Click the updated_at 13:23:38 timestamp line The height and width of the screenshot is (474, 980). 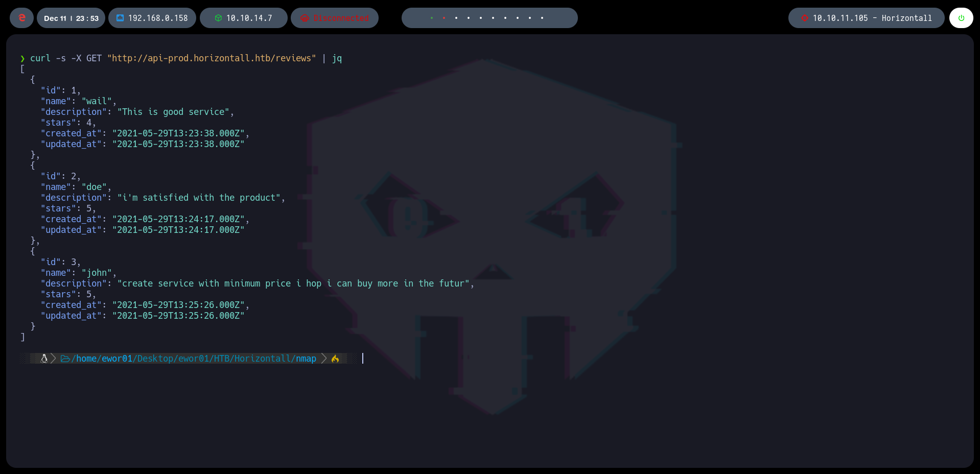[143, 144]
